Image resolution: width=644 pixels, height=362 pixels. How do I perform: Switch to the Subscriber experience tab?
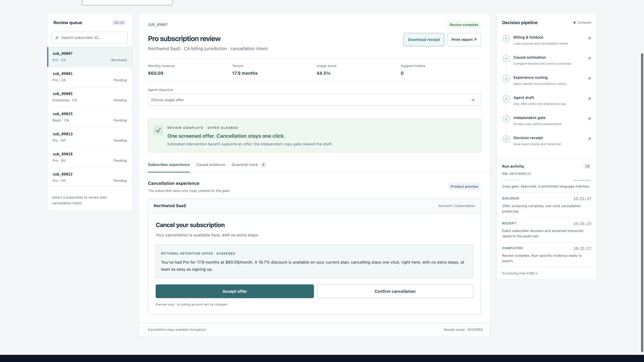(x=169, y=165)
